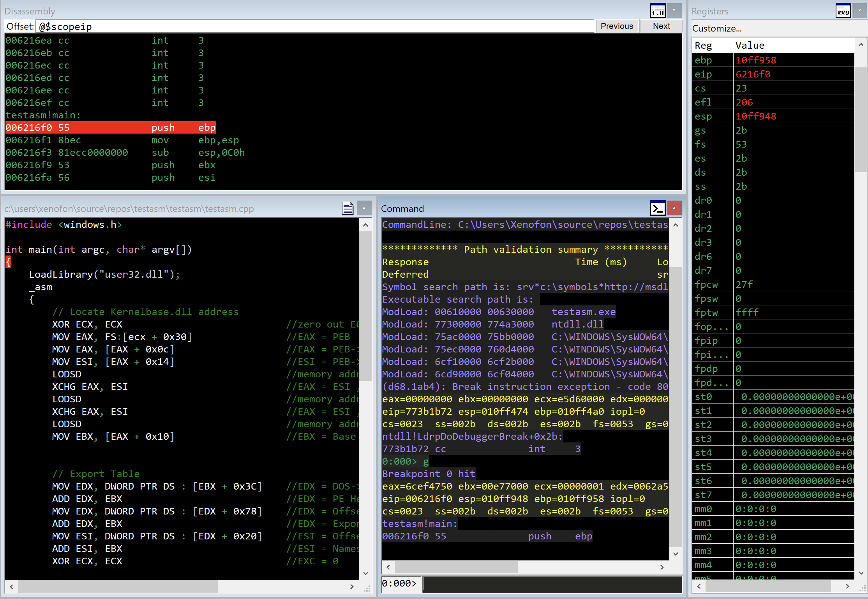Click the document icon on the testasm.cpp panel

347,208
